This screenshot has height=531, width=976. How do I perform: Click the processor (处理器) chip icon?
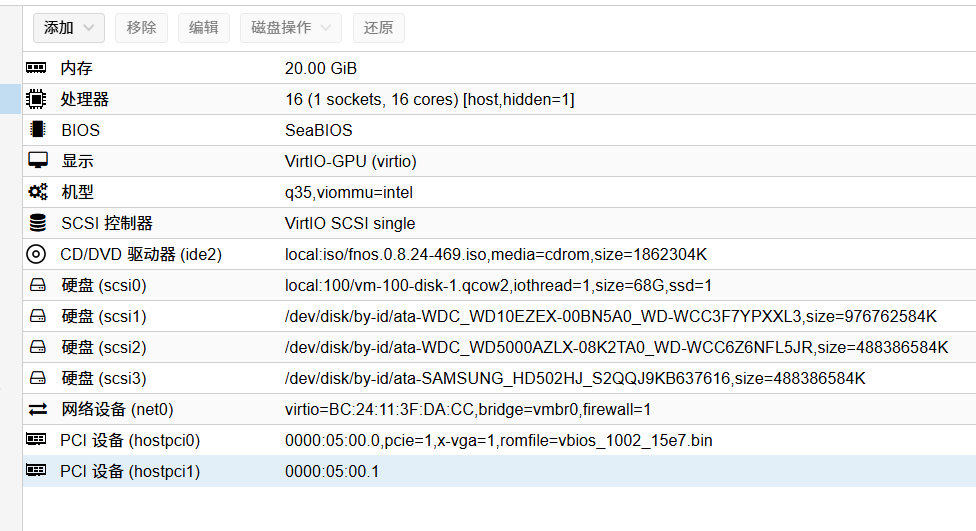(37, 99)
